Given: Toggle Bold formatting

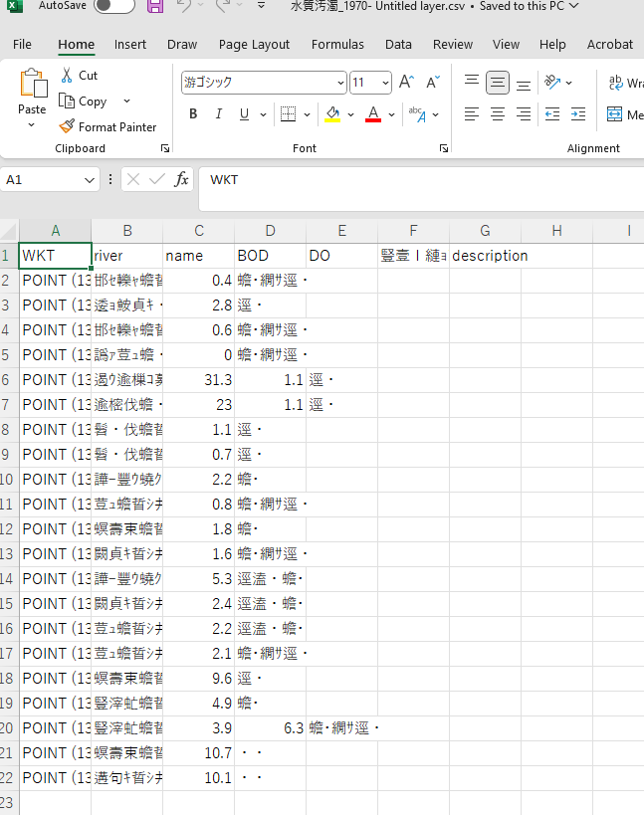Looking at the screenshot, I should [193, 114].
